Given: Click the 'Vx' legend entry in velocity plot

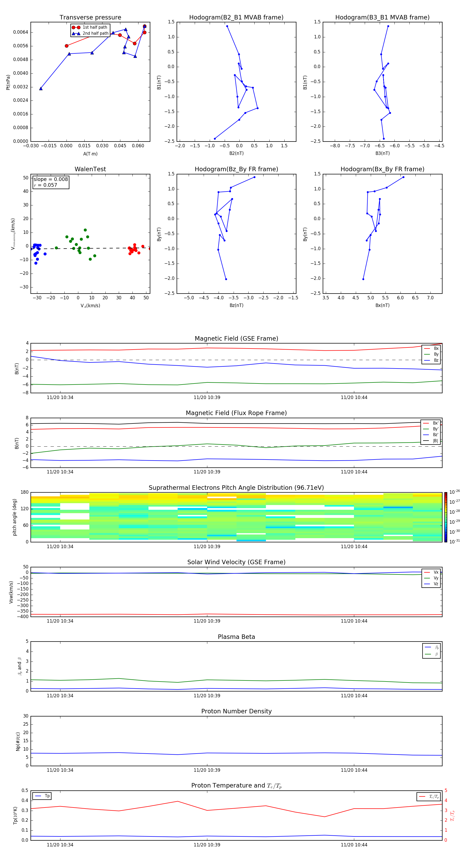Looking at the screenshot, I should click(431, 573).
